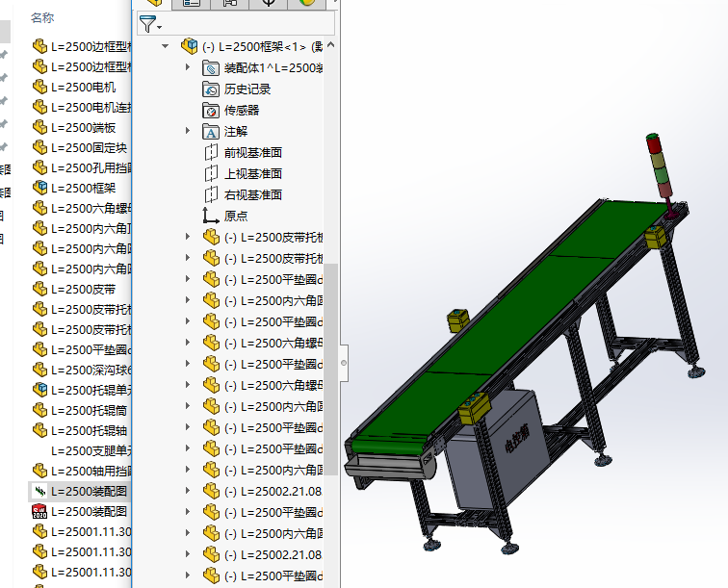Select the L=2500孔用挡圈 part file
The width and height of the screenshot is (728, 588).
pyautogui.click(x=82, y=168)
